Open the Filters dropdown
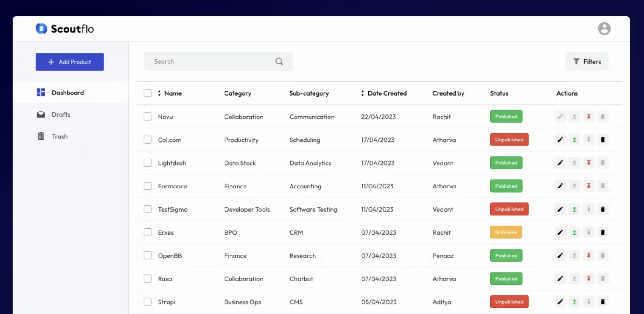This screenshot has height=314, width=644. [587, 62]
